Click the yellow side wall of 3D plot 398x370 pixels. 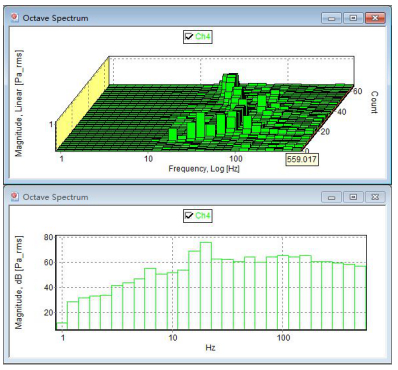pyautogui.click(x=82, y=104)
